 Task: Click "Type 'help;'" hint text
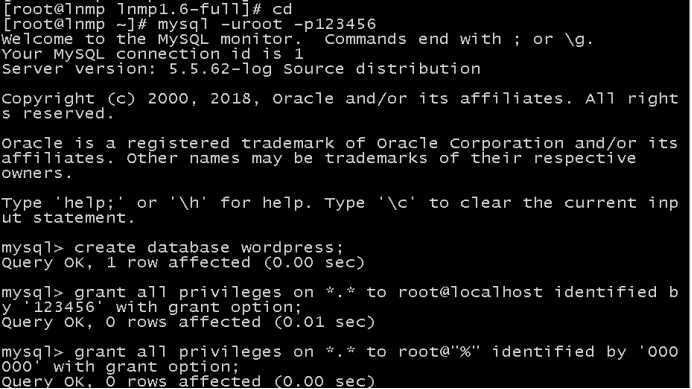62,203
